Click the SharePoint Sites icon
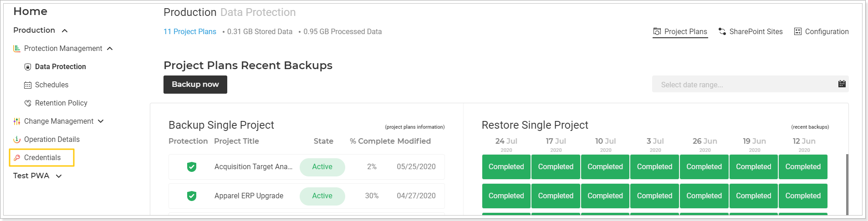 (x=722, y=31)
